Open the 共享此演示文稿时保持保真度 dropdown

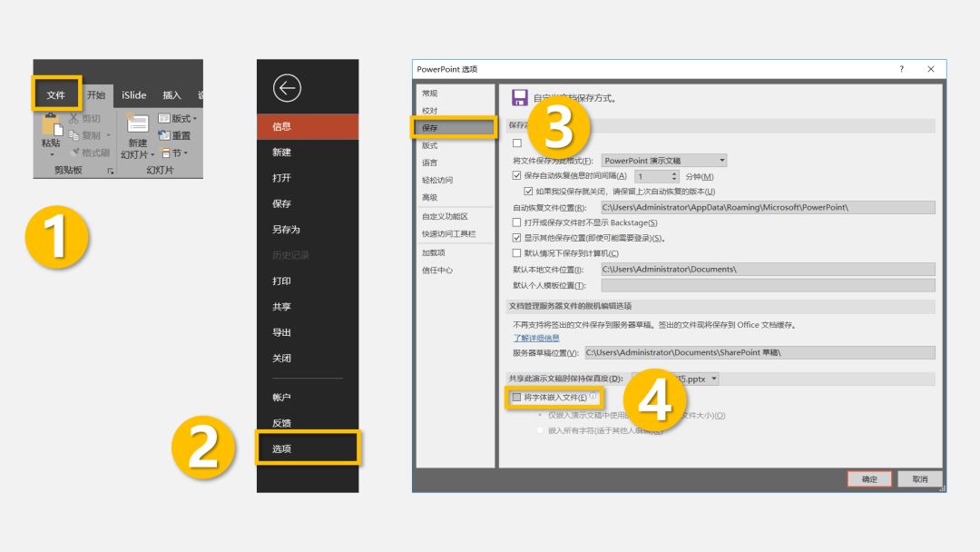coord(713,380)
